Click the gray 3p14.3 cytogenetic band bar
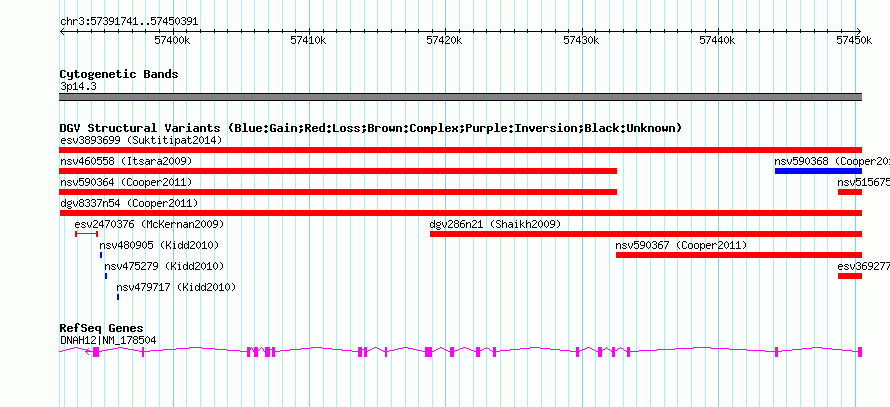The height and width of the screenshot is (407, 890). tap(461, 96)
